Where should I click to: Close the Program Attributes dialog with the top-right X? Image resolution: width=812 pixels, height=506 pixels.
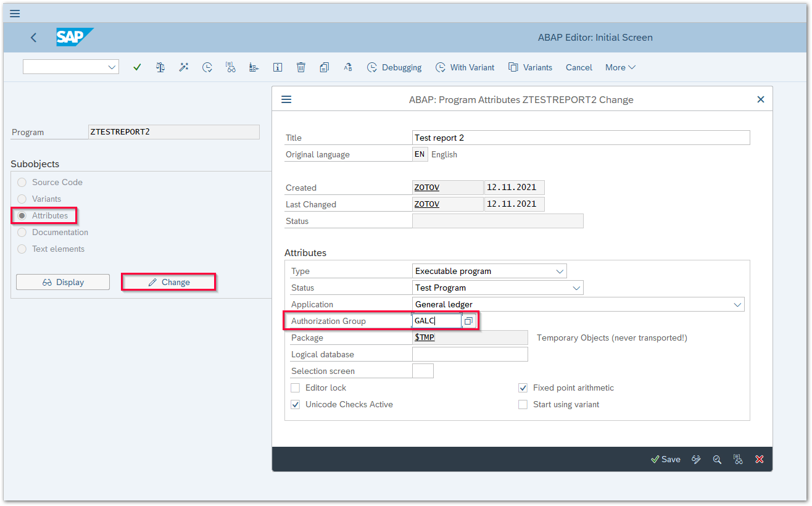point(761,99)
